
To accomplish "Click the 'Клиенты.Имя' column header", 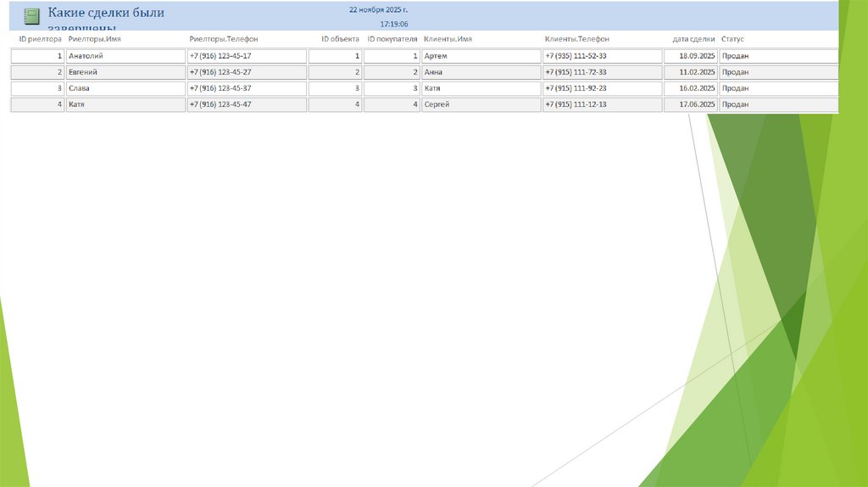I will 448,39.
